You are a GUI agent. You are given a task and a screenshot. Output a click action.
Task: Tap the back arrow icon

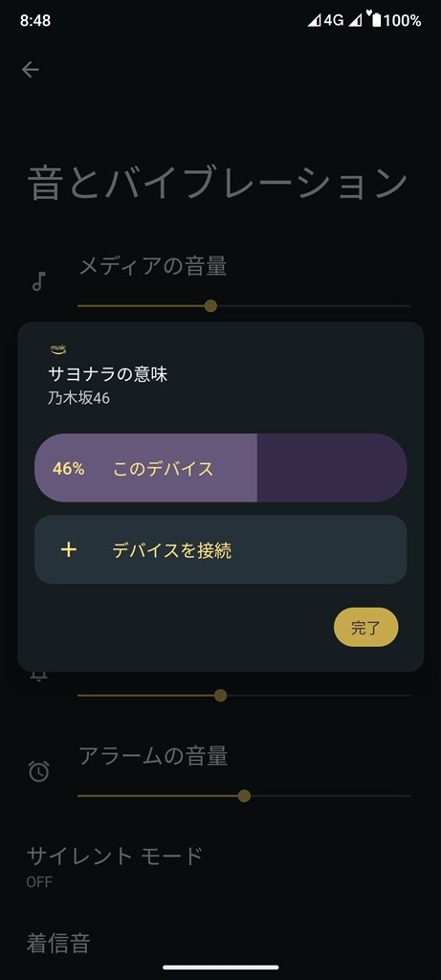30,69
